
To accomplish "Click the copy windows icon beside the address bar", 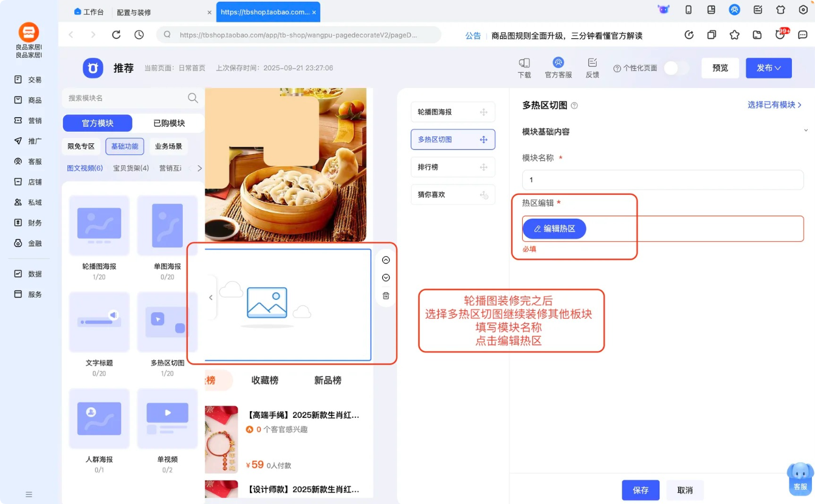I will (x=712, y=35).
